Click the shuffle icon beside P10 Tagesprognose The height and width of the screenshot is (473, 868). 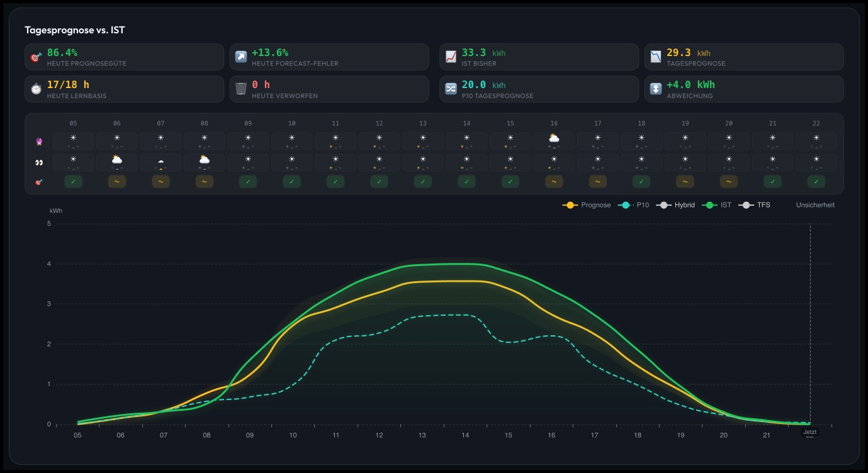451,89
